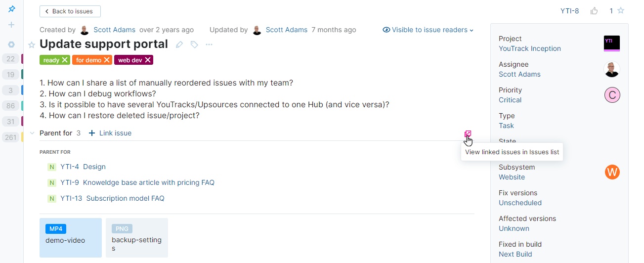Click the YouTrack Inception project avatar
Viewport: 644px width, 263px height.
[x=612, y=44]
